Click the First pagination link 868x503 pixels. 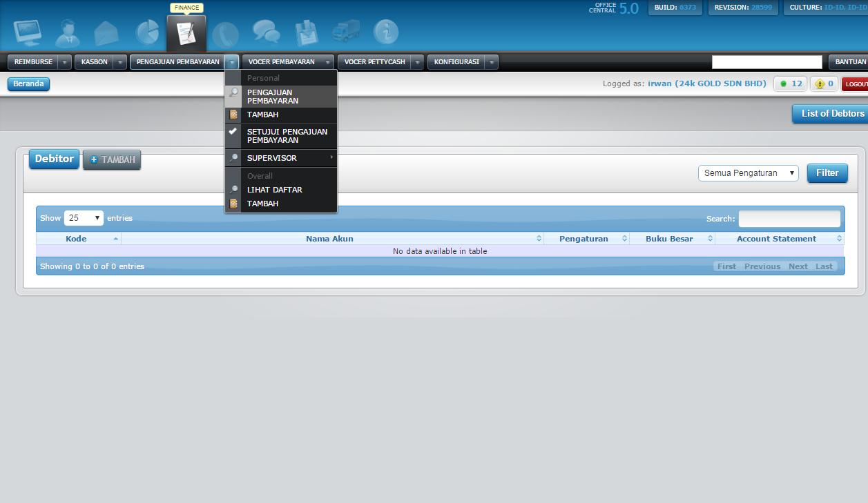(x=726, y=266)
